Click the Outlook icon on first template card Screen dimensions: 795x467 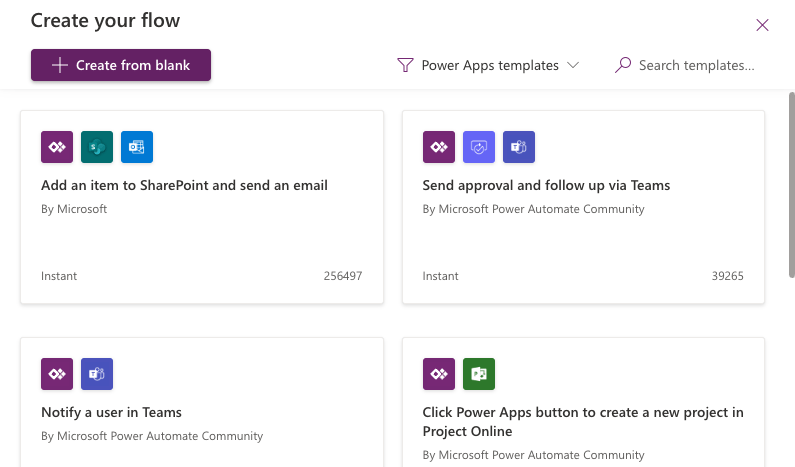click(137, 147)
